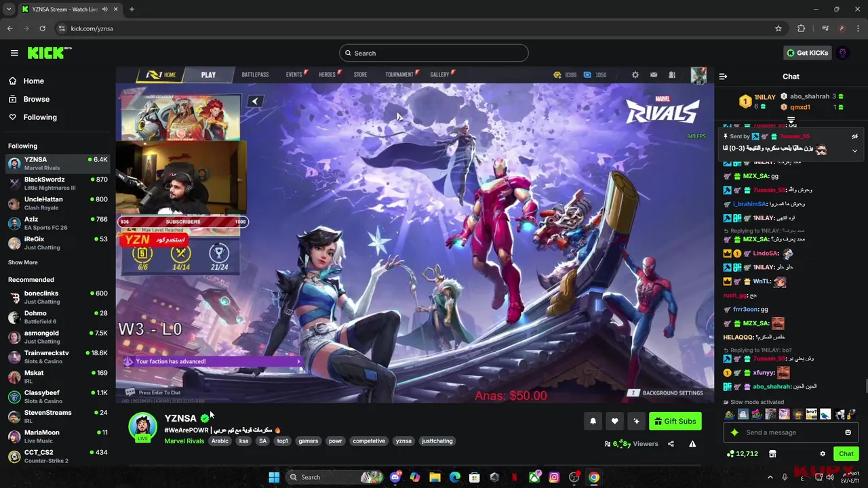Click the 12,712 KICKs balance
This screenshot has width=868, height=488.
(x=742, y=453)
